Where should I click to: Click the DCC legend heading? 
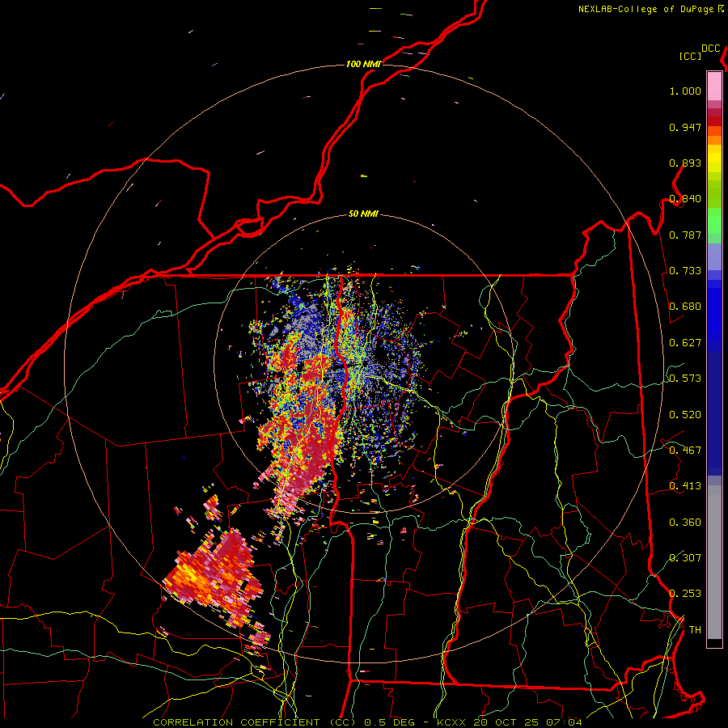711,49
